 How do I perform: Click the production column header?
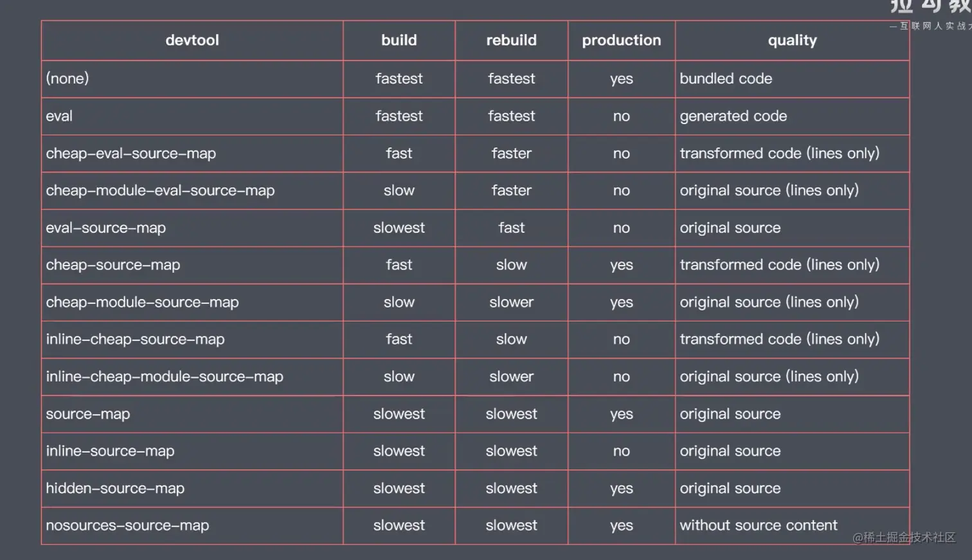tap(621, 41)
